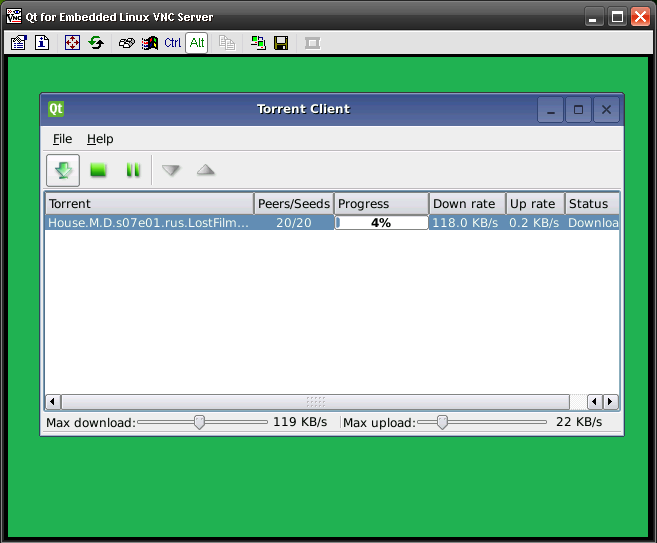Stop the torrent with green square
Screen dimensions: 657x543
tap(98, 170)
